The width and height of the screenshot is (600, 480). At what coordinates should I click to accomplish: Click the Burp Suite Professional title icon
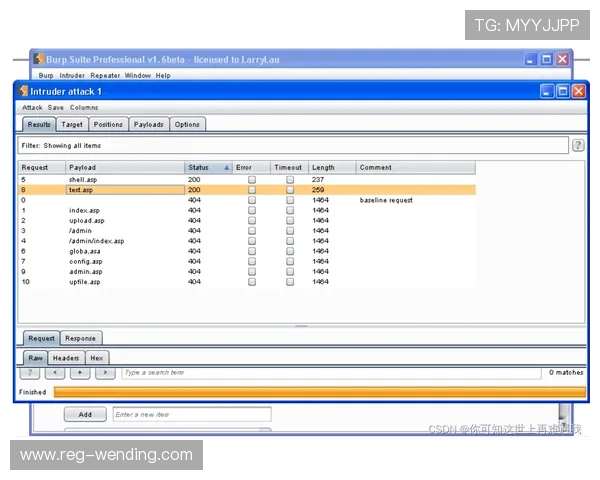click(x=38, y=59)
